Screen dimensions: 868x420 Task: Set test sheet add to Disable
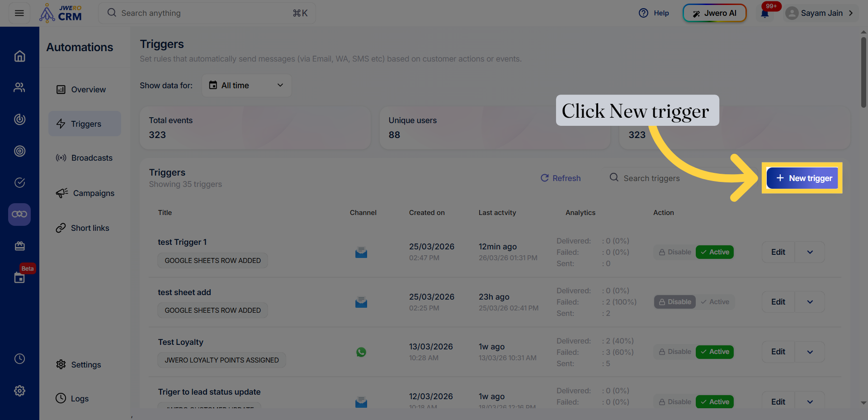675,302
